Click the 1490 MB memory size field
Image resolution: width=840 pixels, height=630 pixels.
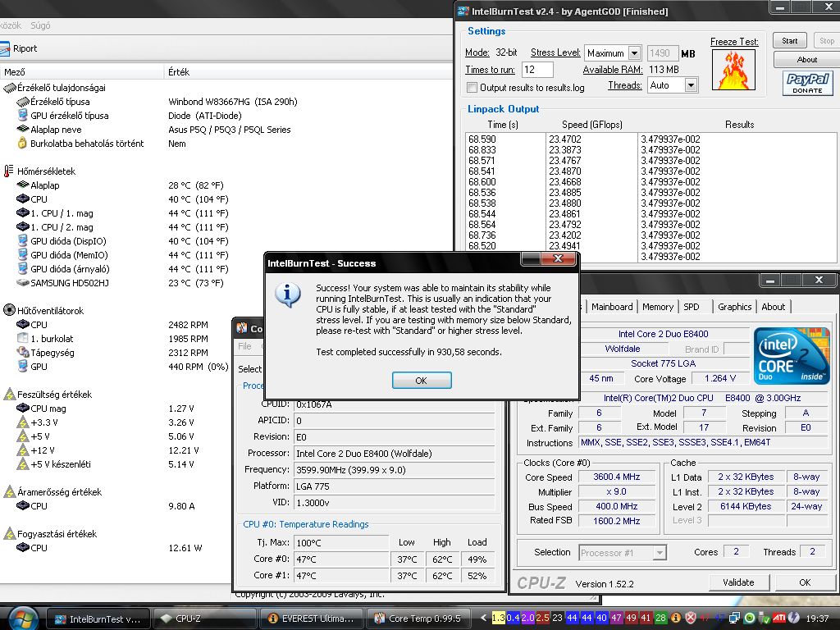662,53
